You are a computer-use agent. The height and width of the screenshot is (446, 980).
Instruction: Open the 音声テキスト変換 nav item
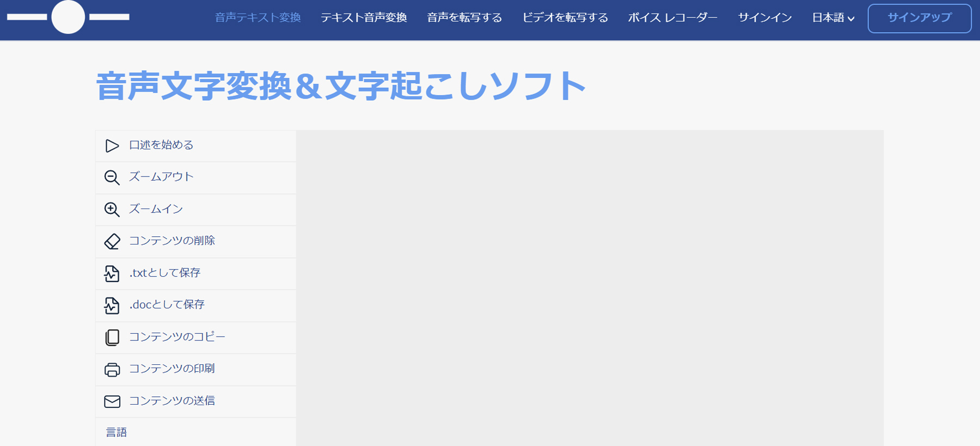[258, 17]
